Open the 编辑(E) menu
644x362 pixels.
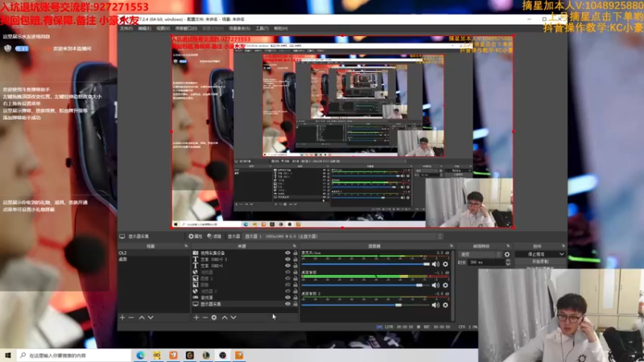pos(145,28)
